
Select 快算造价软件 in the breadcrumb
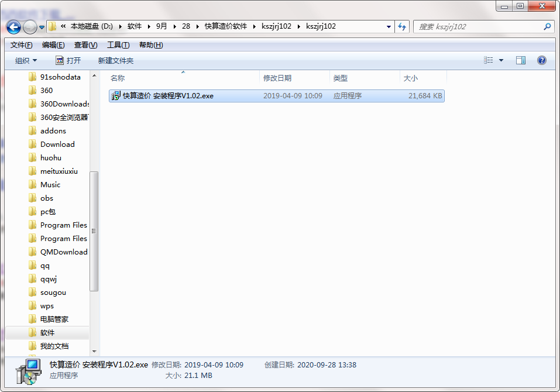(226, 26)
